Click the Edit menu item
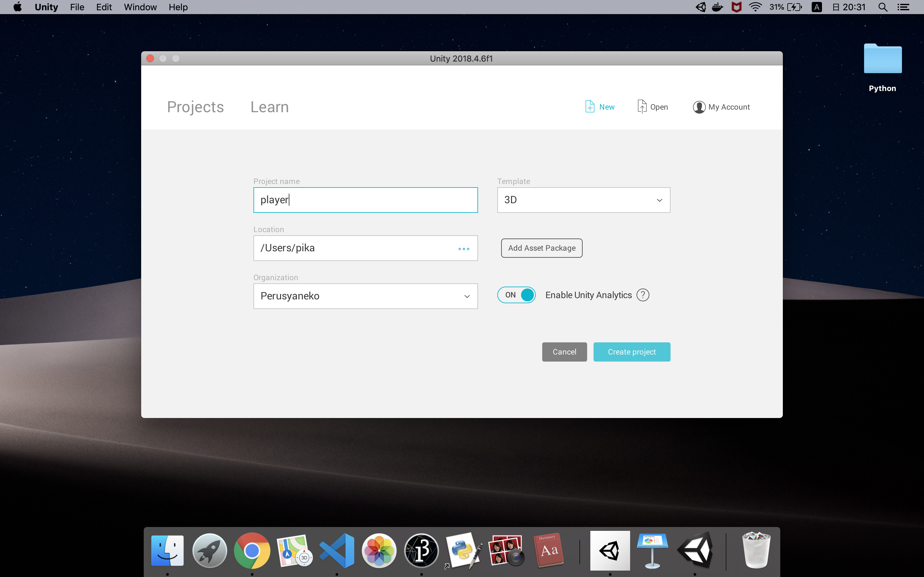 103,7
